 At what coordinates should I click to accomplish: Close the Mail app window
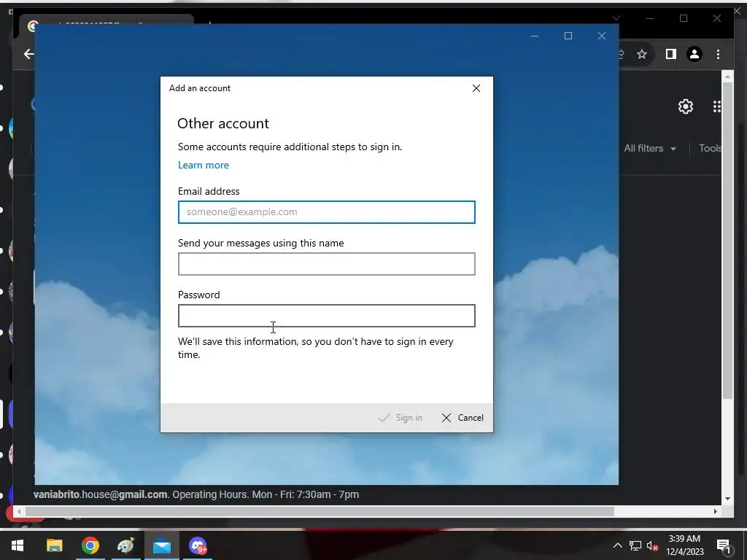click(x=602, y=36)
